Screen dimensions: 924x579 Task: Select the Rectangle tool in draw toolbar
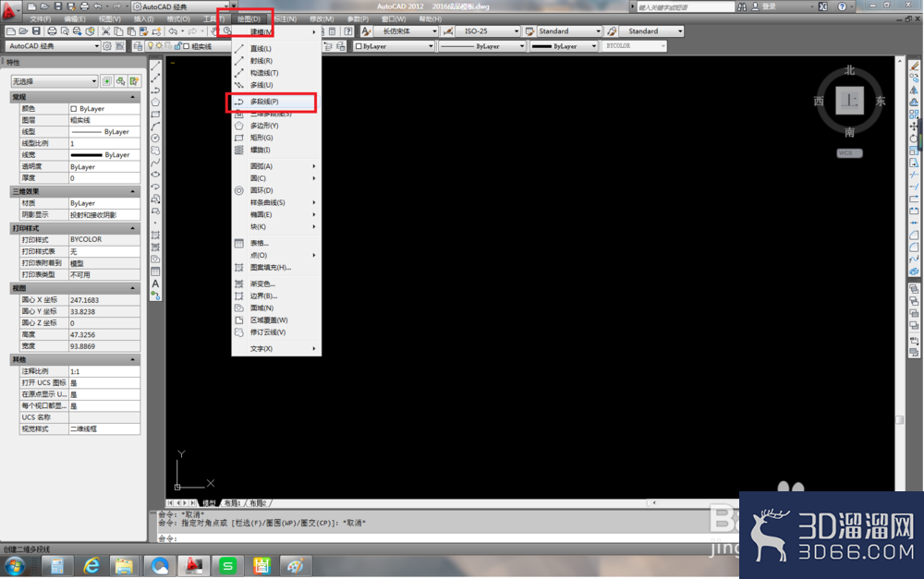point(155,115)
